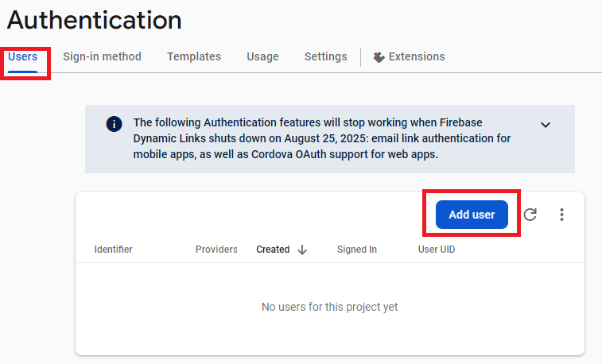Expand the Dynamic Links notice chevron
The image size is (602, 364).
pyautogui.click(x=546, y=125)
